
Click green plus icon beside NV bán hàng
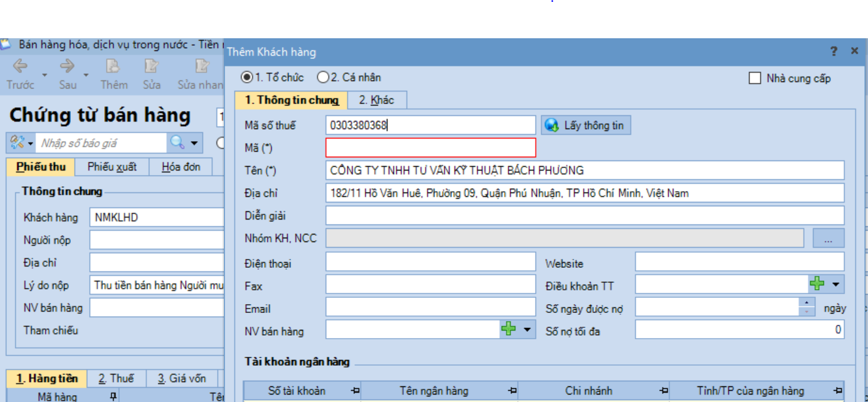point(509,329)
